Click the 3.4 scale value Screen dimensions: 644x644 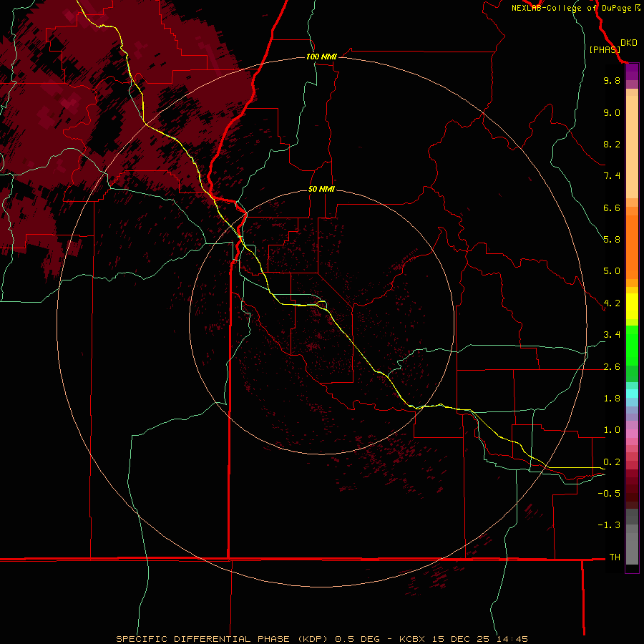click(x=612, y=335)
